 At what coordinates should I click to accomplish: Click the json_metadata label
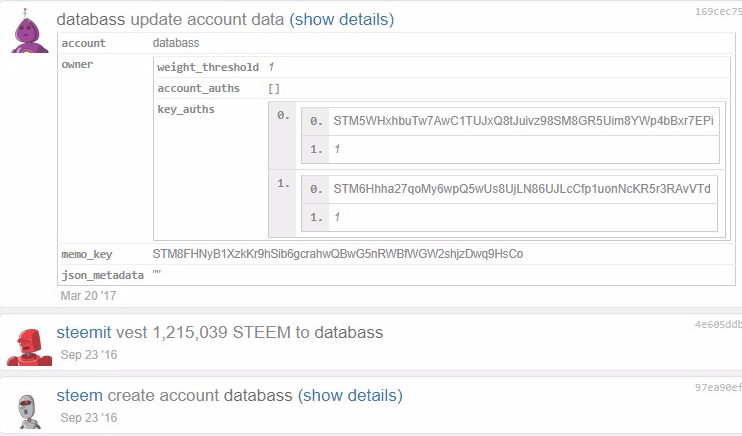[x=103, y=275]
